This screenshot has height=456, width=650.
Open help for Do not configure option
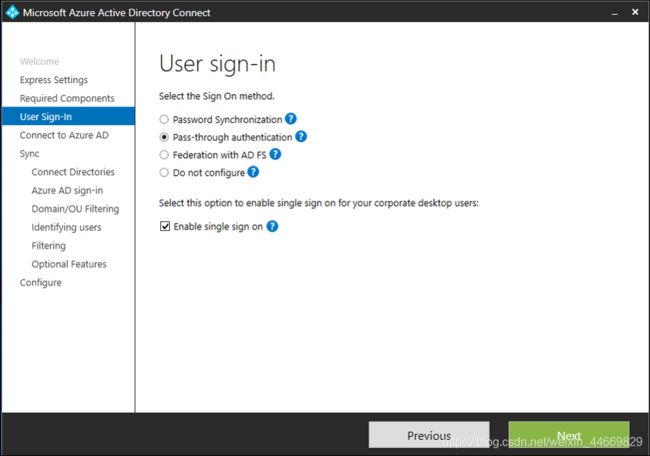253,172
